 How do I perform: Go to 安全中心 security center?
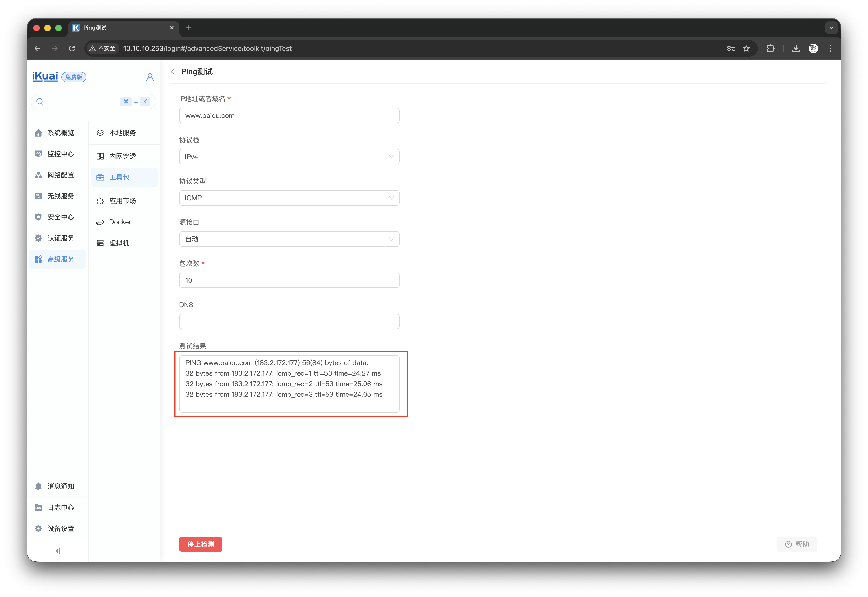tap(60, 217)
